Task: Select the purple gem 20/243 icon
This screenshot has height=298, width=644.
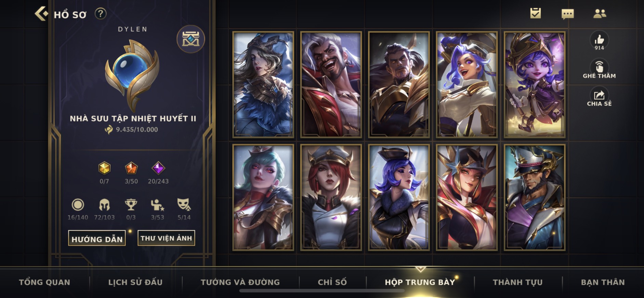Action: pos(158,168)
